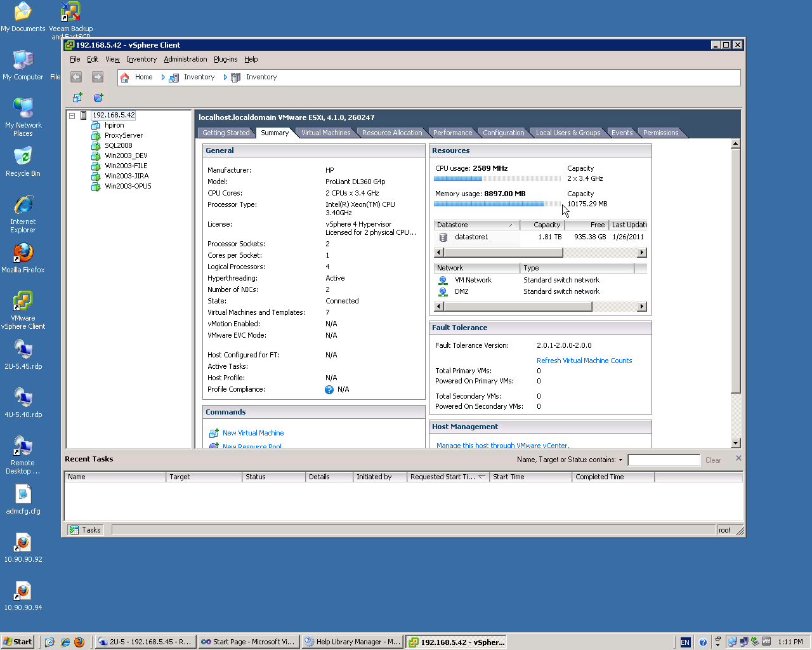The image size is (812, 650).
Task: Select the Veeam Backup desktop shortcut
Action: click(71, 20)
